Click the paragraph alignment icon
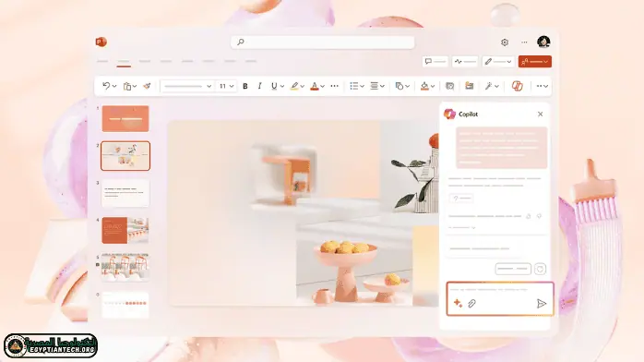The height and width of the screenshot is (362, 644). pyautogui.click(x=375, y=86)
